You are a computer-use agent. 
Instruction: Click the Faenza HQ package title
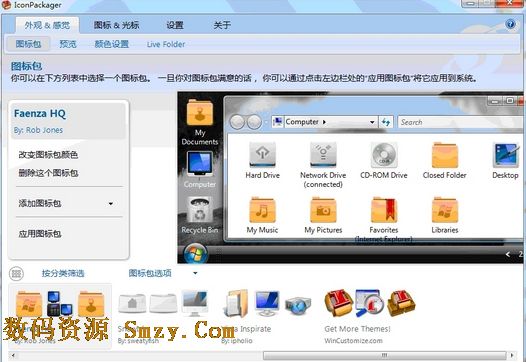pyautogui.click(x=40, y=114)
